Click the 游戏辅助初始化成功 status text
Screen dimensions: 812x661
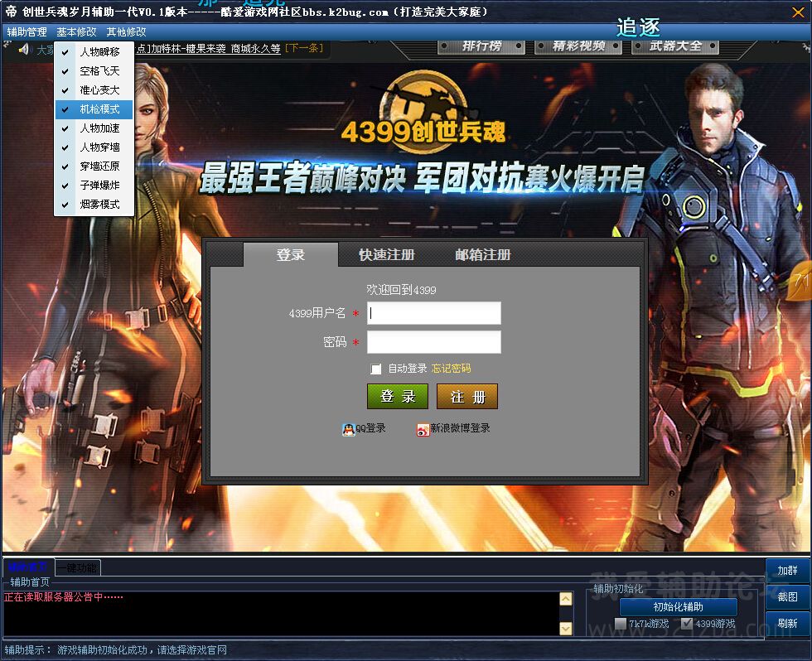coord(142,650)
